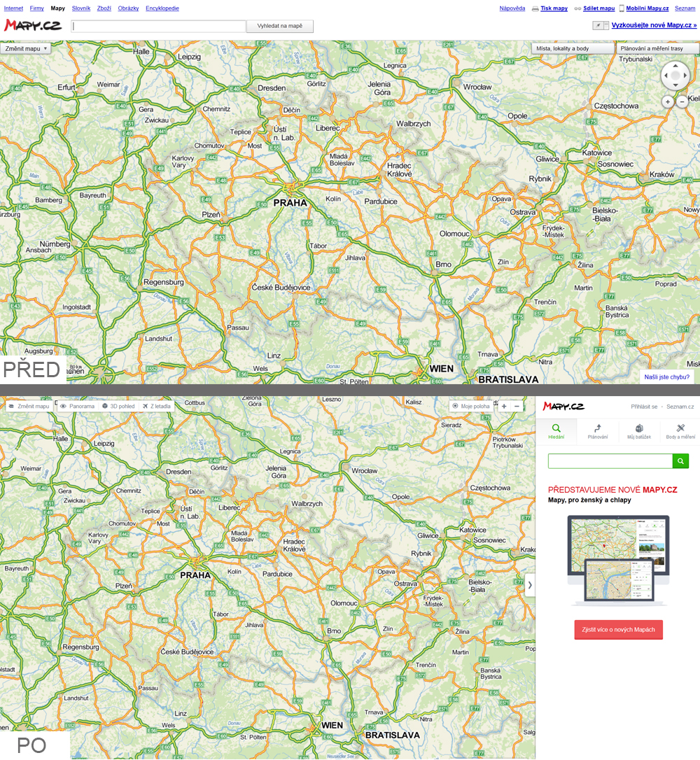Click the Brno label on the old map
700x760 pixels.
coord(443,265)
